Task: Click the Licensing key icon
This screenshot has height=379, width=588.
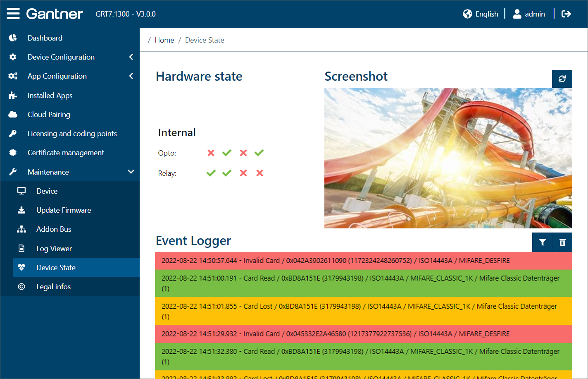Action: 13,134
